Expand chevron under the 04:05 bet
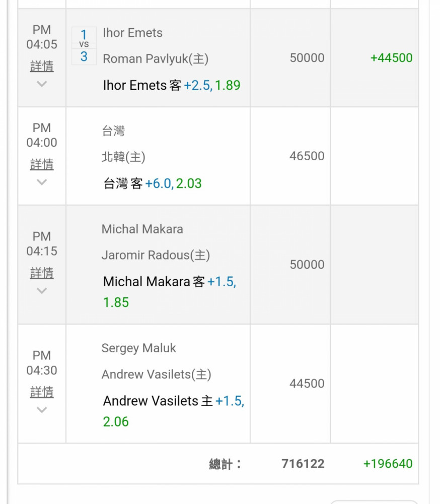 (x=42, y=84)
